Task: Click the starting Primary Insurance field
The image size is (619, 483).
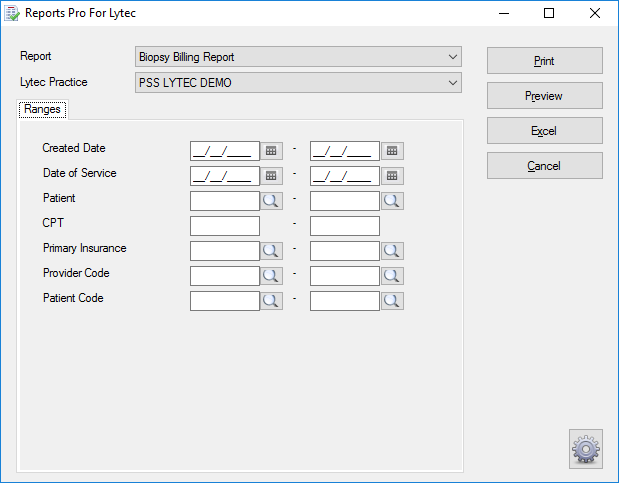Action: click(x=225, y=251)
